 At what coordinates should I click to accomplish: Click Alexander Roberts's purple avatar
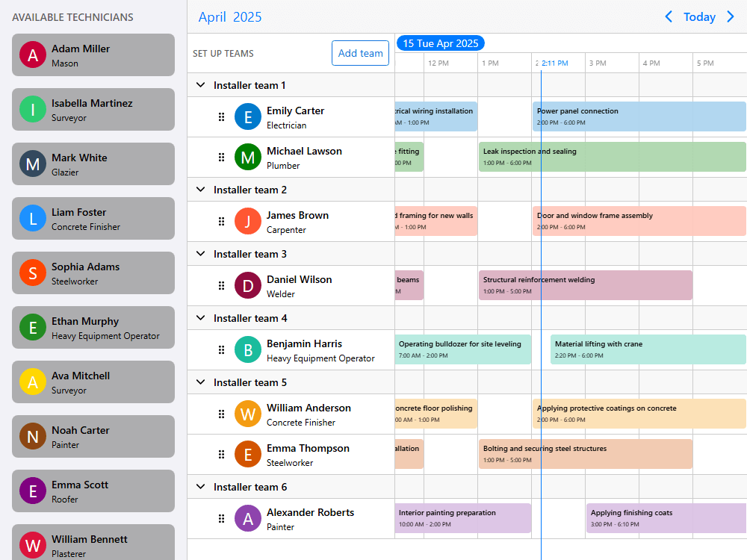[248, 519]
